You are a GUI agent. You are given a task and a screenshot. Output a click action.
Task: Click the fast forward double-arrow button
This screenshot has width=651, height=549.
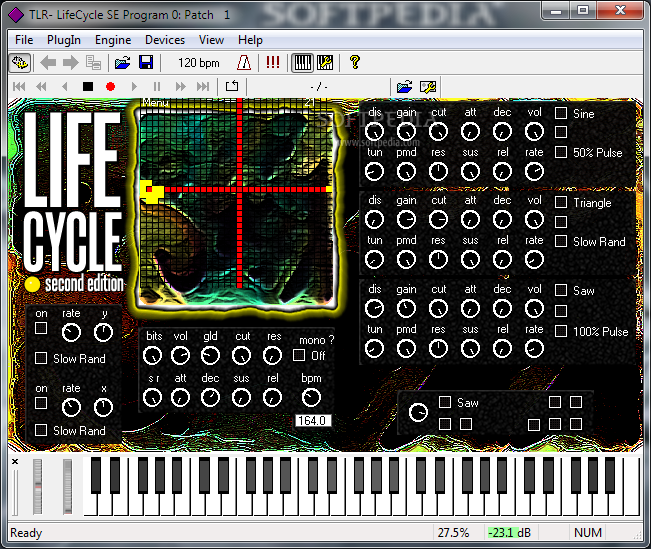[x=180, y=86]
